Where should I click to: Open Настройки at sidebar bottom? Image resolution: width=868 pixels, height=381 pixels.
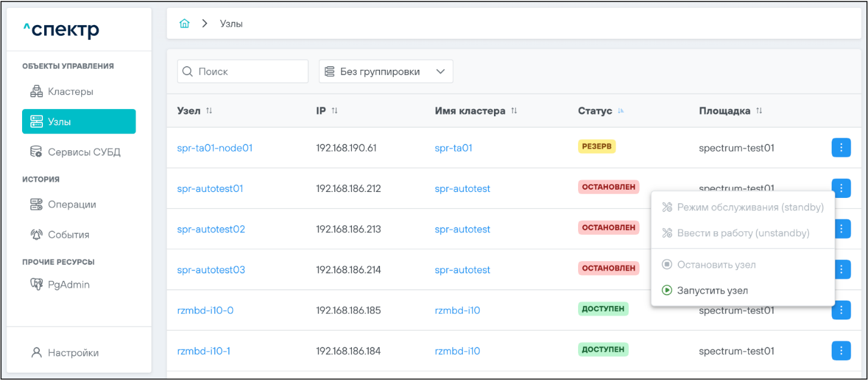[73, 353]
